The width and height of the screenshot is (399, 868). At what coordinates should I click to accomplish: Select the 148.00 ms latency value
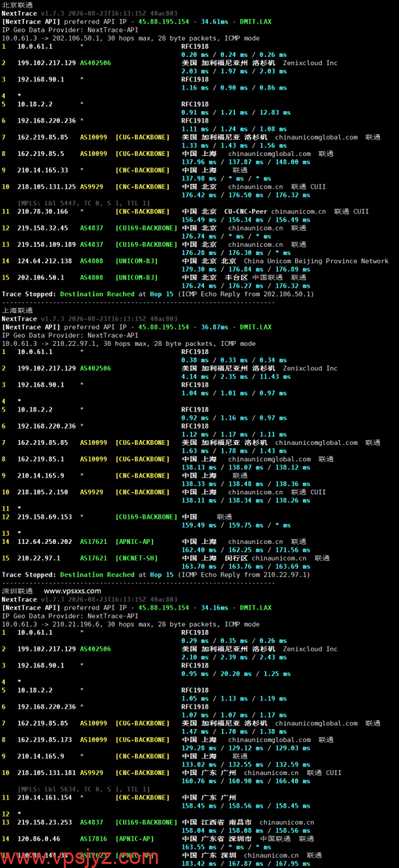292,162
